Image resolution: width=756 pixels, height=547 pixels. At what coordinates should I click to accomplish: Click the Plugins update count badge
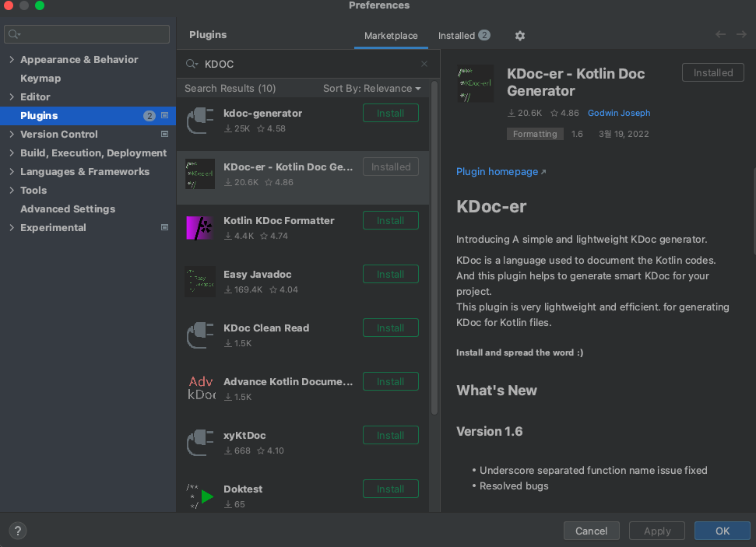pyautogui.click(x=149, y=116)
